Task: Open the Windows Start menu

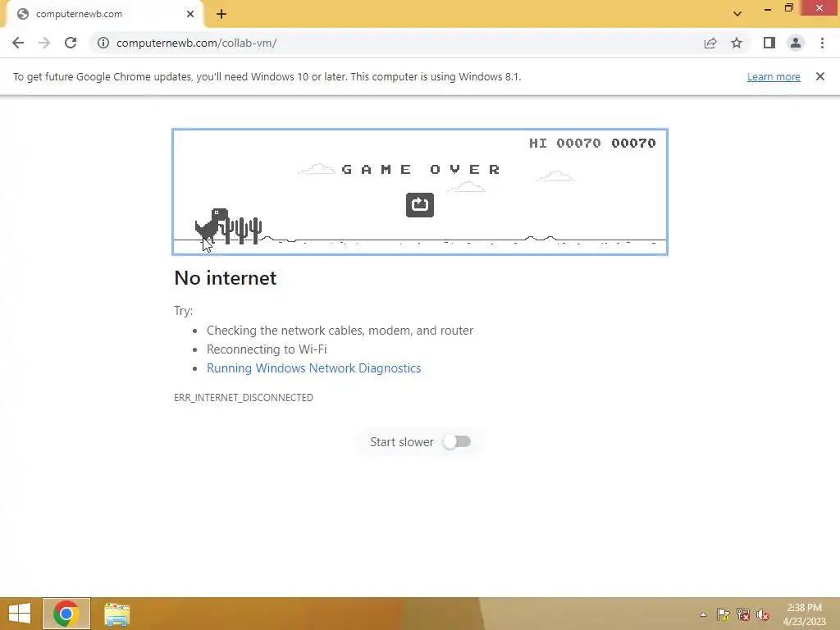Action: [x=20, y=614]
